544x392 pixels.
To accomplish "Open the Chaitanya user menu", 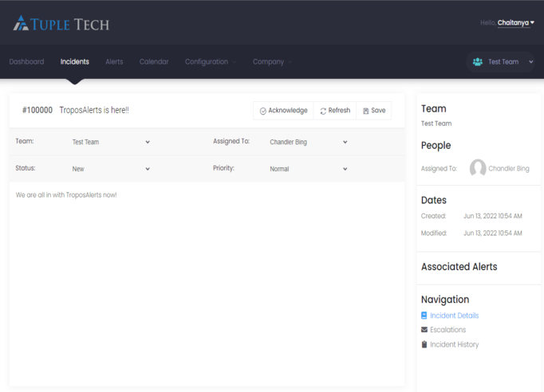I will tap(515, 23).
